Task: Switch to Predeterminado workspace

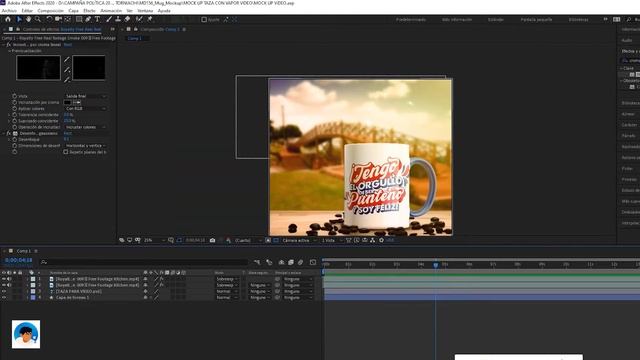Action: pyautogui.click(x=411, y=20)
